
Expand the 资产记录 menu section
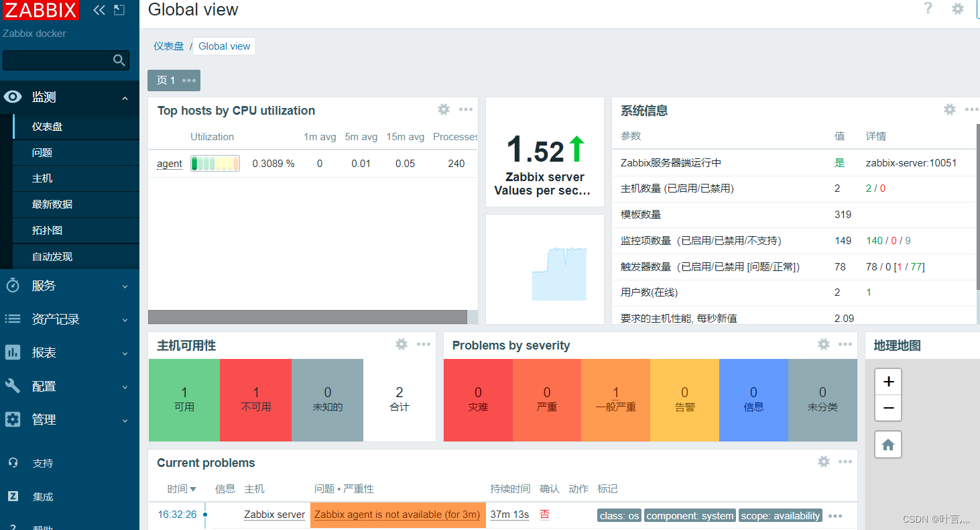[125, 320]
